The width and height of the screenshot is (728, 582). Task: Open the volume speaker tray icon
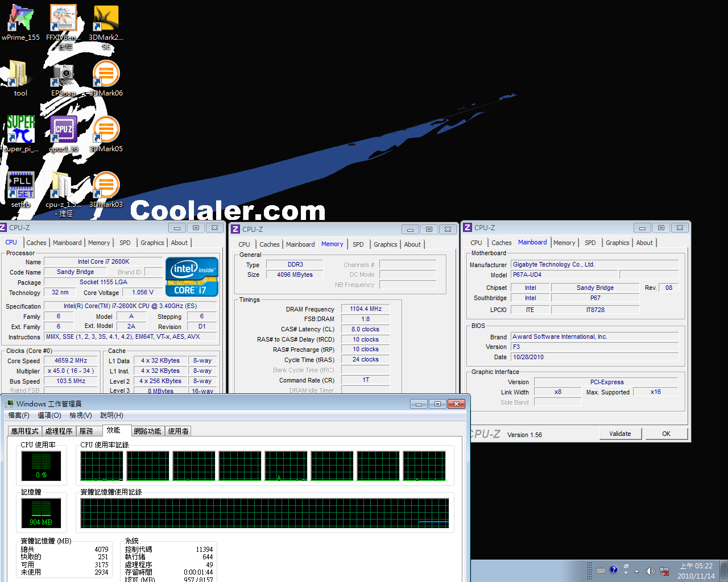(x=650, y=571)
